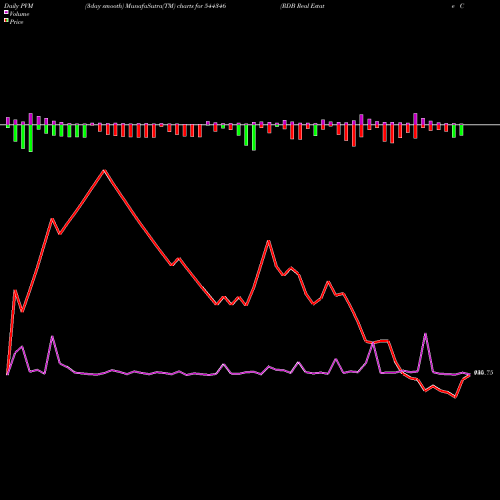500x500 pixels.
Task: Click the highest peak of the red price line
Action: tap(104, 170)
